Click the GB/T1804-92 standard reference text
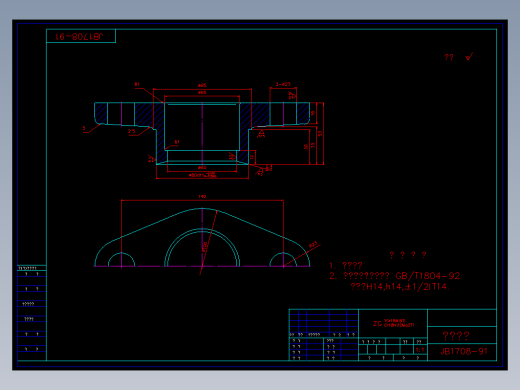 [428, 276]
